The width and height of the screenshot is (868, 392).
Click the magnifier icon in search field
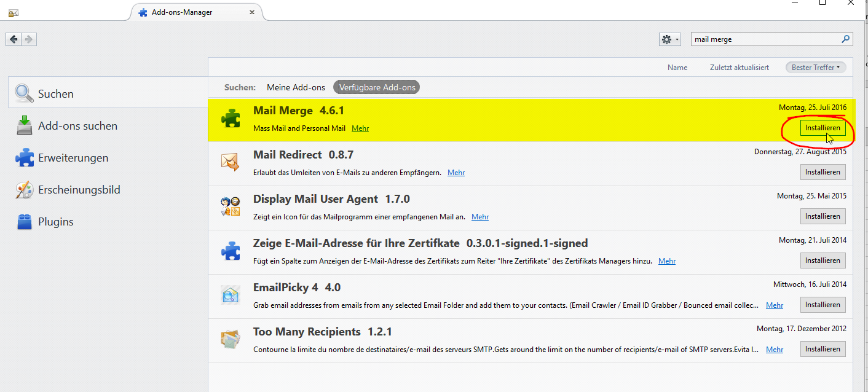click(846, 39)
